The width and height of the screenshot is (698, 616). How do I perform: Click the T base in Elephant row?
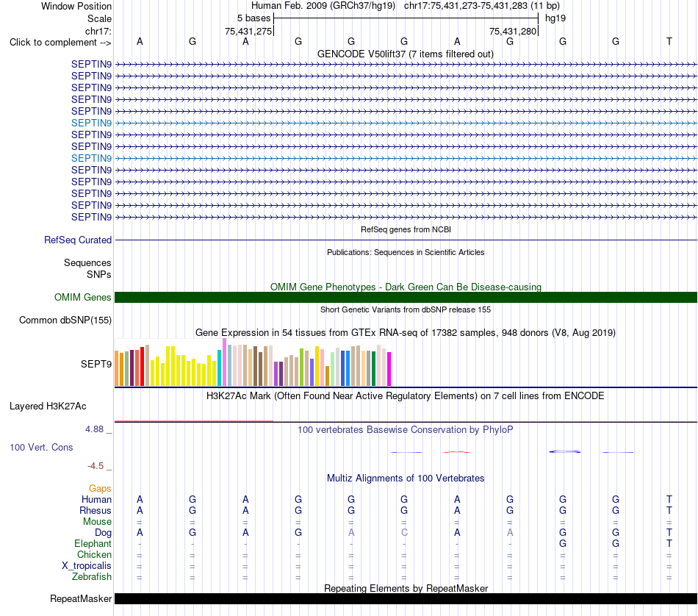pos(669,544)
